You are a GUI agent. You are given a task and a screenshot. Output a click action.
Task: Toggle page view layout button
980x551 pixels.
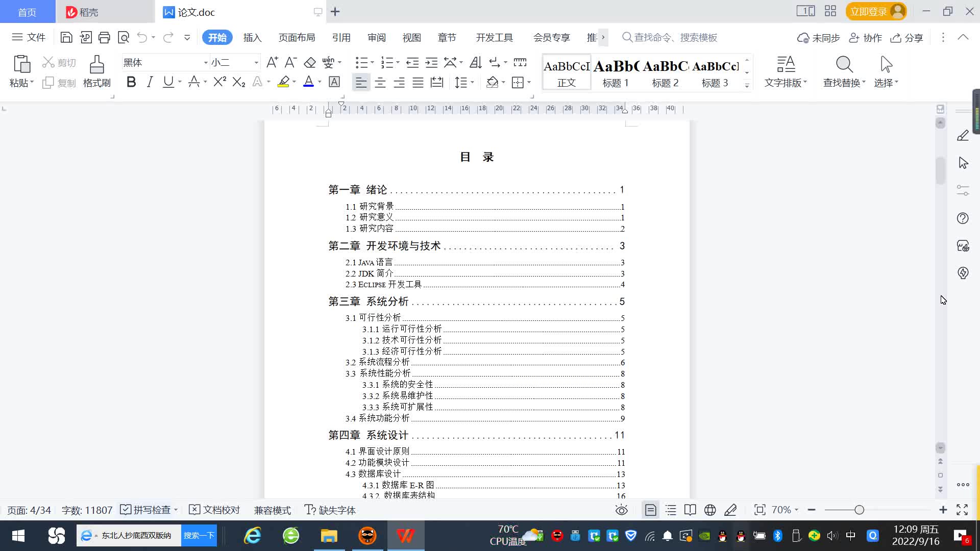(x=650, y=510)
